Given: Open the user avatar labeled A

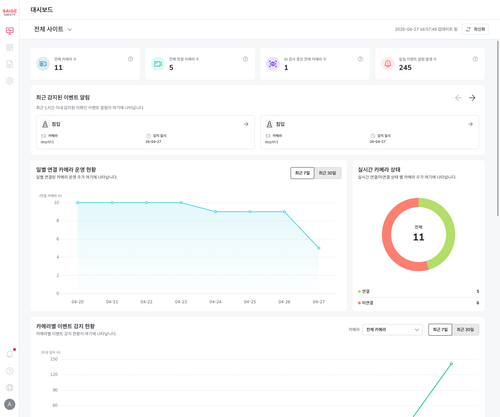Looking at the screenshot, I should point(10,404).
